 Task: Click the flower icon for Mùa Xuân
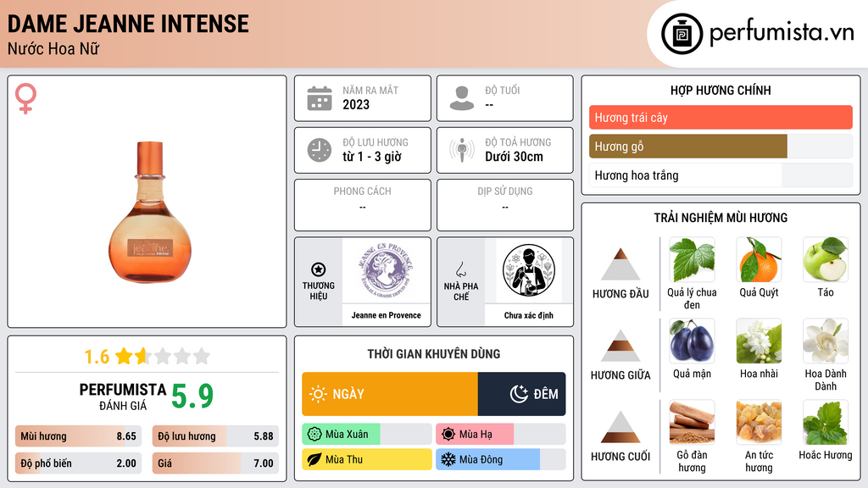pyautogui.click(x=314, y=435)
